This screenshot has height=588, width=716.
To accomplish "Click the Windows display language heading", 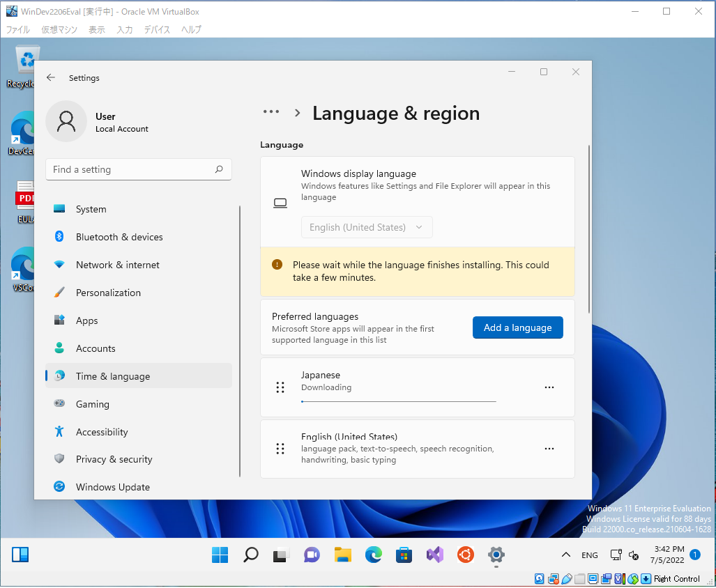I will point(358,173).
